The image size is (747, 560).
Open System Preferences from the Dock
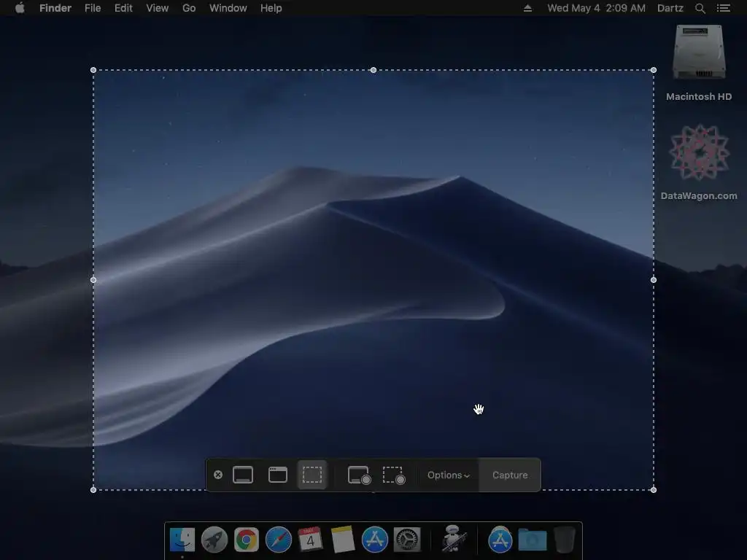[407, 540]
